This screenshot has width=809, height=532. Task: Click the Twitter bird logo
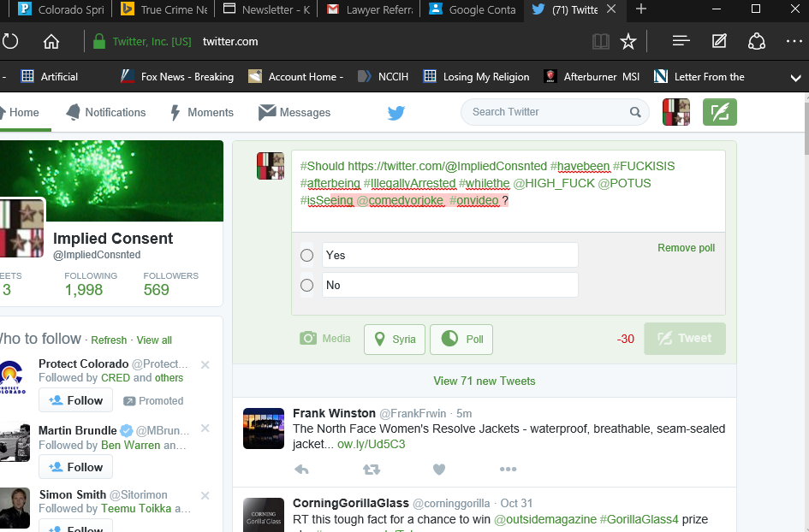coord(396,112)
